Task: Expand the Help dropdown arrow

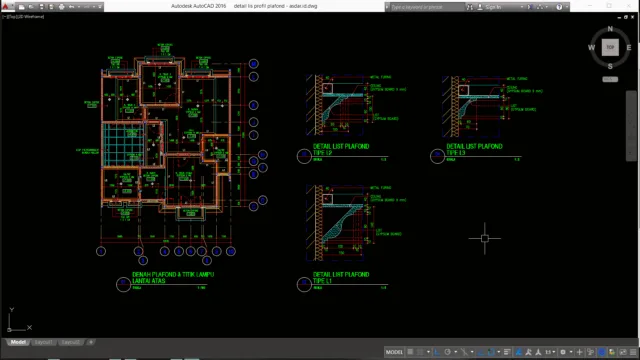Action: (x=567, y=7)
